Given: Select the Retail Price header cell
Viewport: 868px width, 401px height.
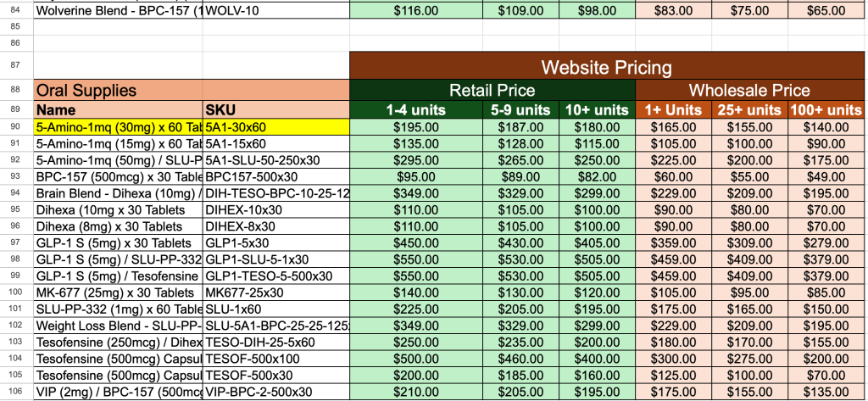Looking at the screenshot, I should pyautogui.click(x=492, y=91).
